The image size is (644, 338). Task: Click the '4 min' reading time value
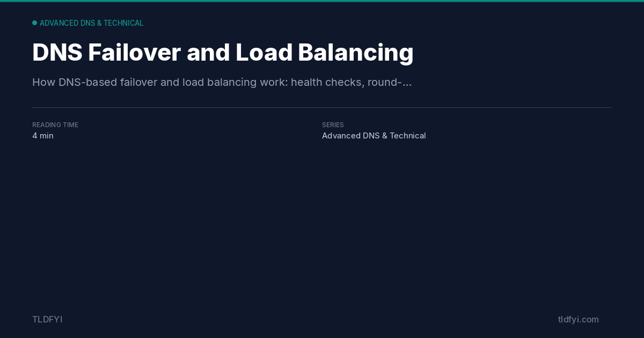coord(43,136)
